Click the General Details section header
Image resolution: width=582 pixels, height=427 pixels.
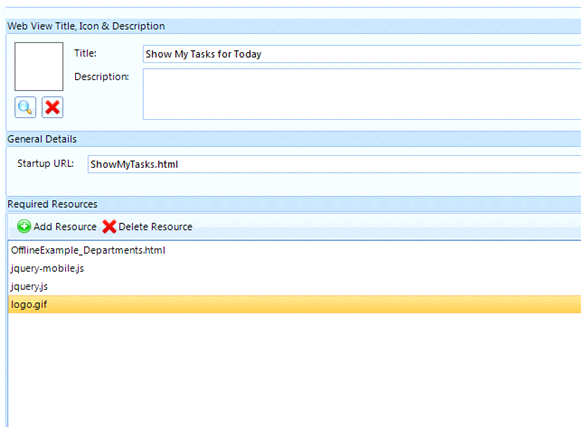tap(294, 139)
